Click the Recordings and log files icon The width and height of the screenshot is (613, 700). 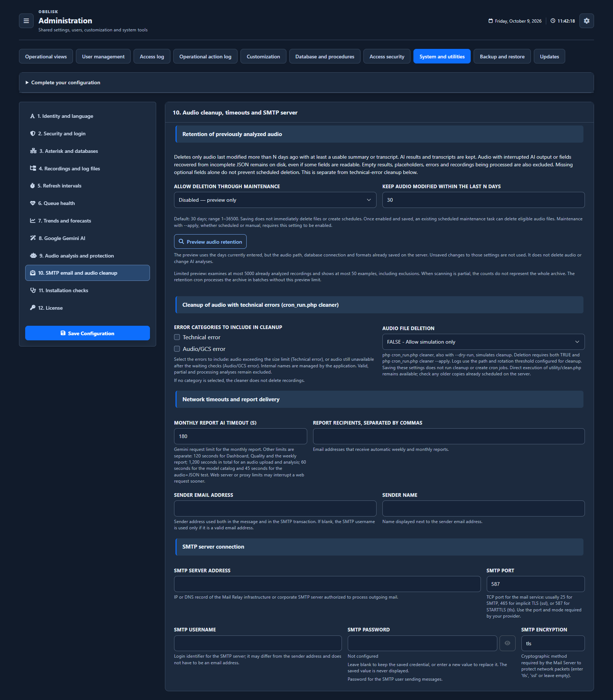(33, 168)
